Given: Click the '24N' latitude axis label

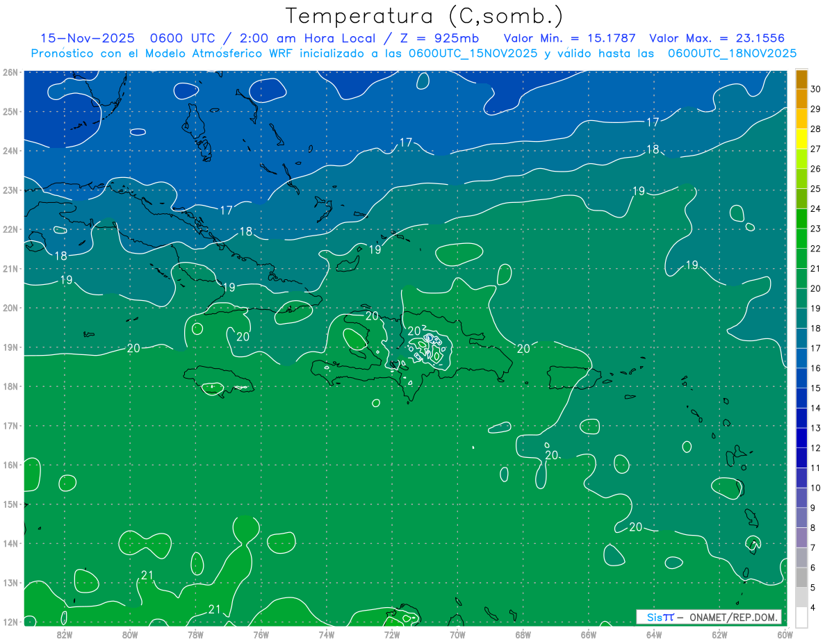Looking at the screenshot, I should (x=10, y=151).
